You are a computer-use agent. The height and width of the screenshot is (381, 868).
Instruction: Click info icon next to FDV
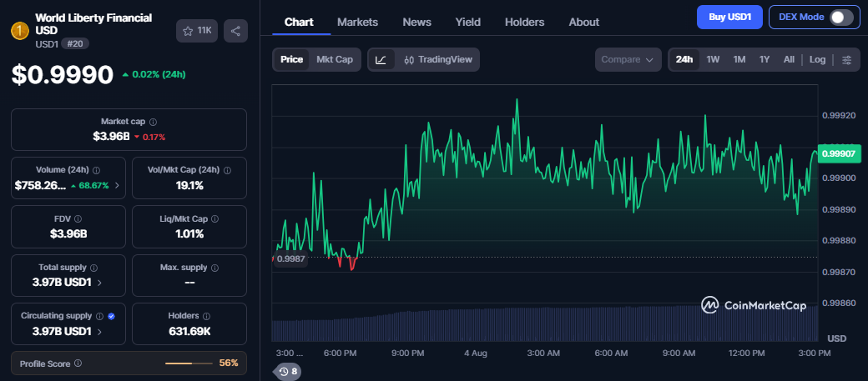coord(78,219)
